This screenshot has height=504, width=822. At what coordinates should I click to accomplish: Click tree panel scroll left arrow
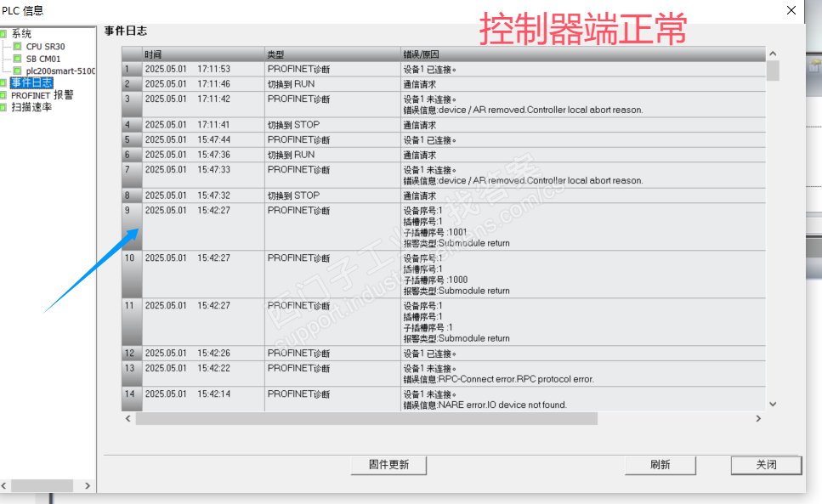tap(3, 486)
